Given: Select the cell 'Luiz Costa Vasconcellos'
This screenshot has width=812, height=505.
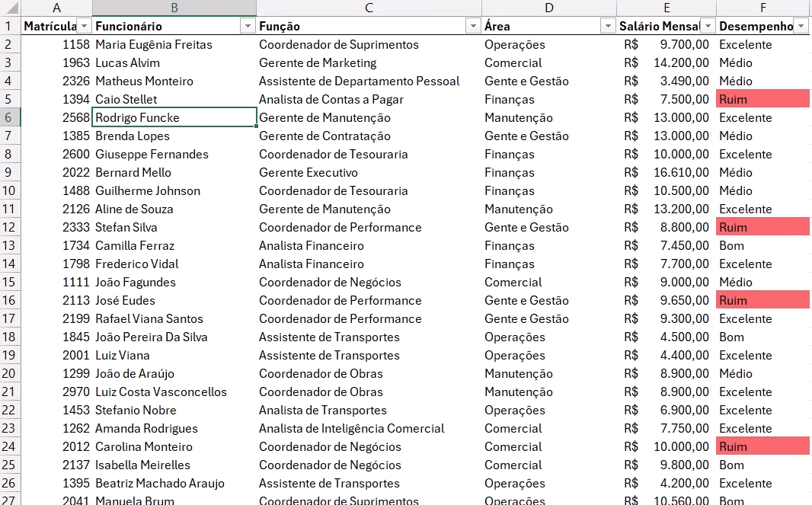Looking at the screenshot, I should pos(174,392).
